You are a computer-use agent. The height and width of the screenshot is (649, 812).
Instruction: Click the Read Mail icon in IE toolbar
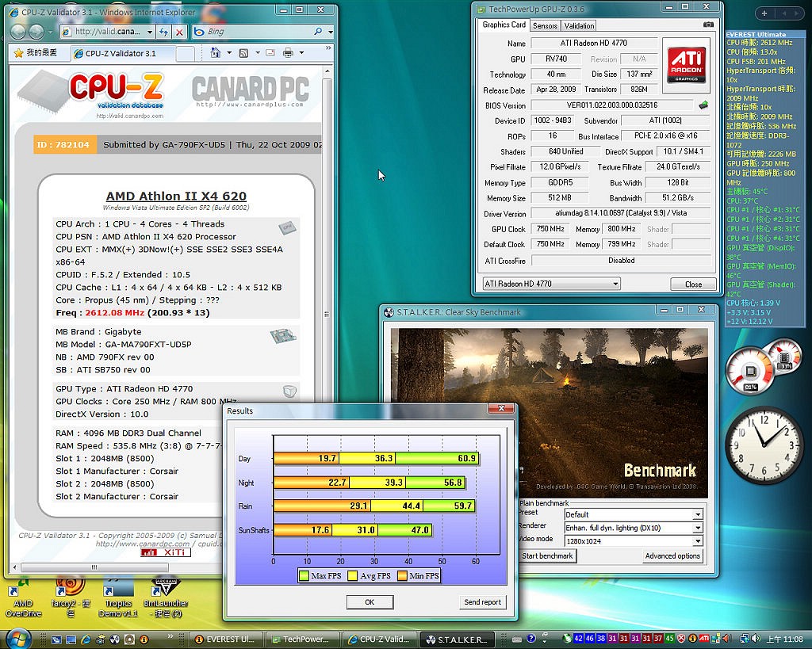270,53
